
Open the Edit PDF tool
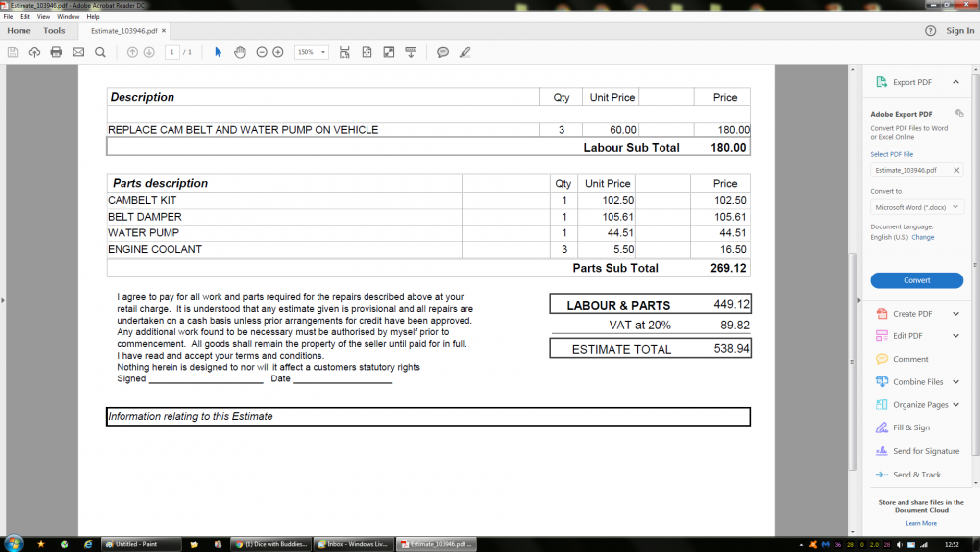point(906,336)
